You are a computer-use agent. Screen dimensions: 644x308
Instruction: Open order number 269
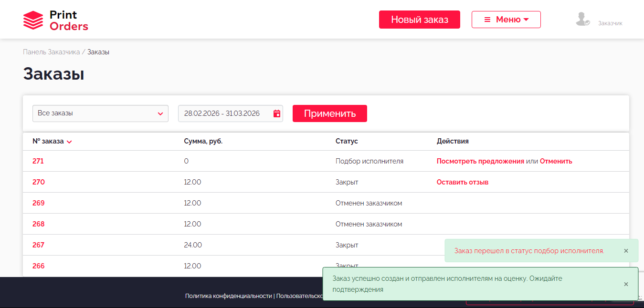pos(38,203)
